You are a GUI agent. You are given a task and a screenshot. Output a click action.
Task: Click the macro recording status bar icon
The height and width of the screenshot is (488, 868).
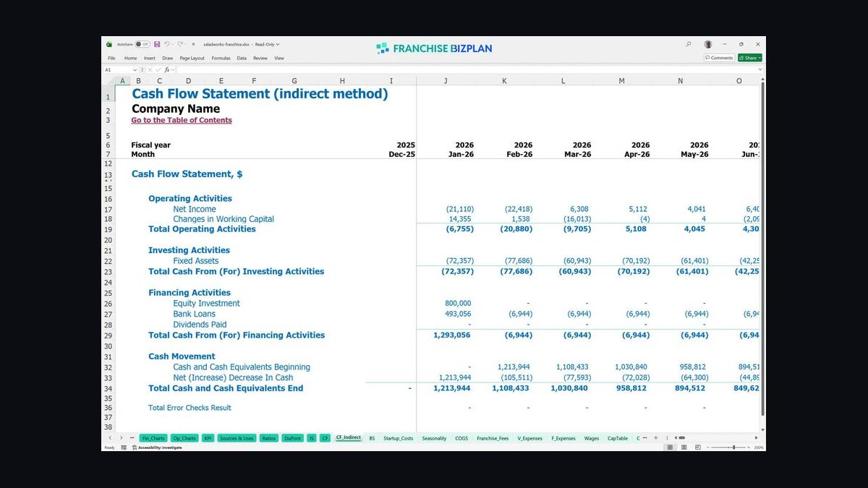point(124,448)
